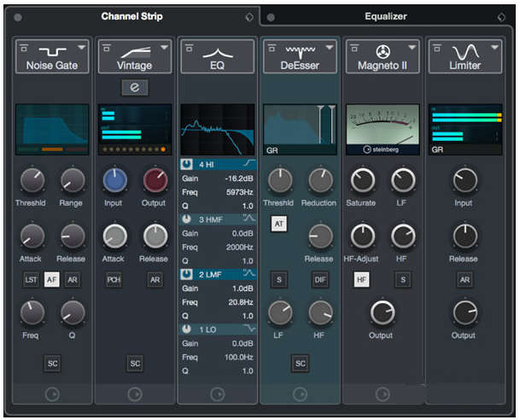The height and width of the screenshot is (420, 520).
Task: Click the Vintage 'e' edit button
Action: 135,87
